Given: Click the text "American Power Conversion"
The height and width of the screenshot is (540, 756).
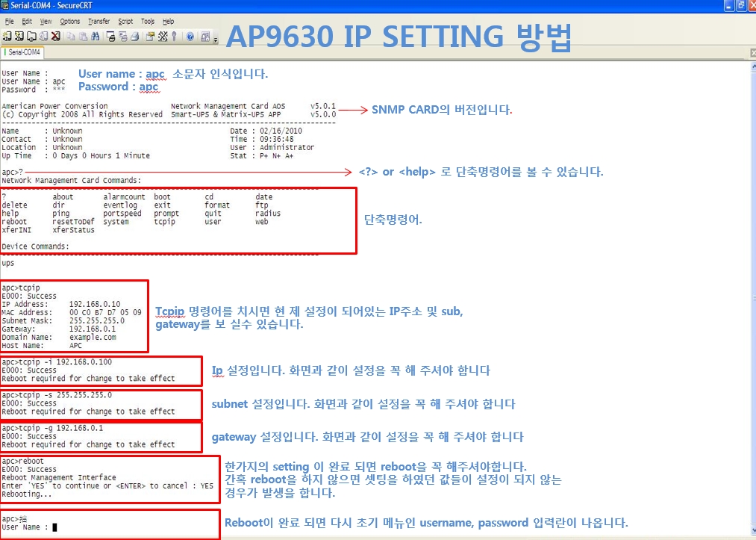Looking at the screenshot, I should click(54, 106).
